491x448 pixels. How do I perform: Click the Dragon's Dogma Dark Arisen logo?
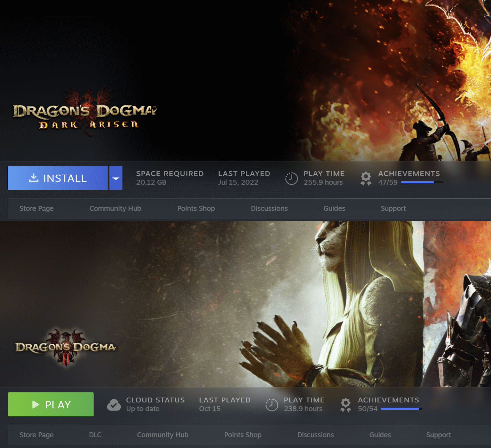coord(85,112)
